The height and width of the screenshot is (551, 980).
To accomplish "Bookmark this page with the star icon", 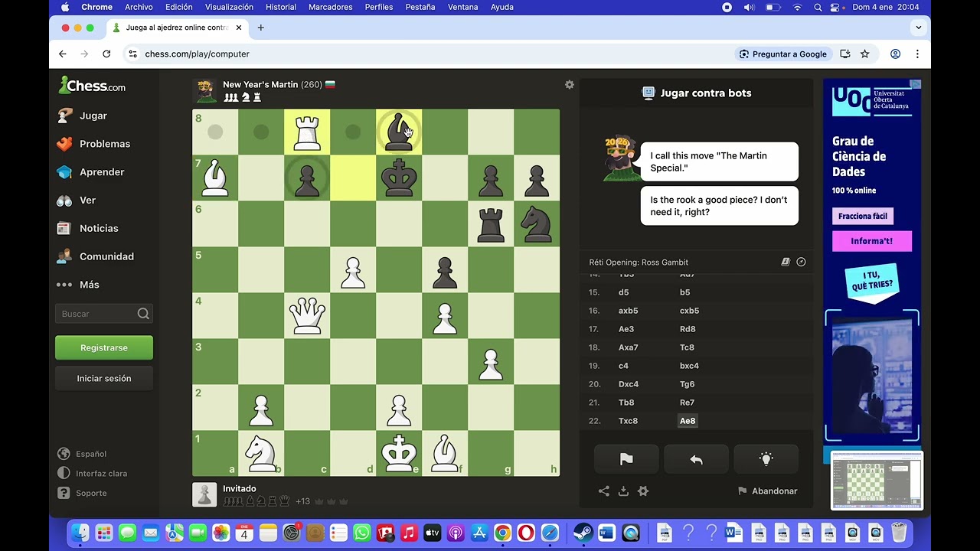I will tap(864, 54).
